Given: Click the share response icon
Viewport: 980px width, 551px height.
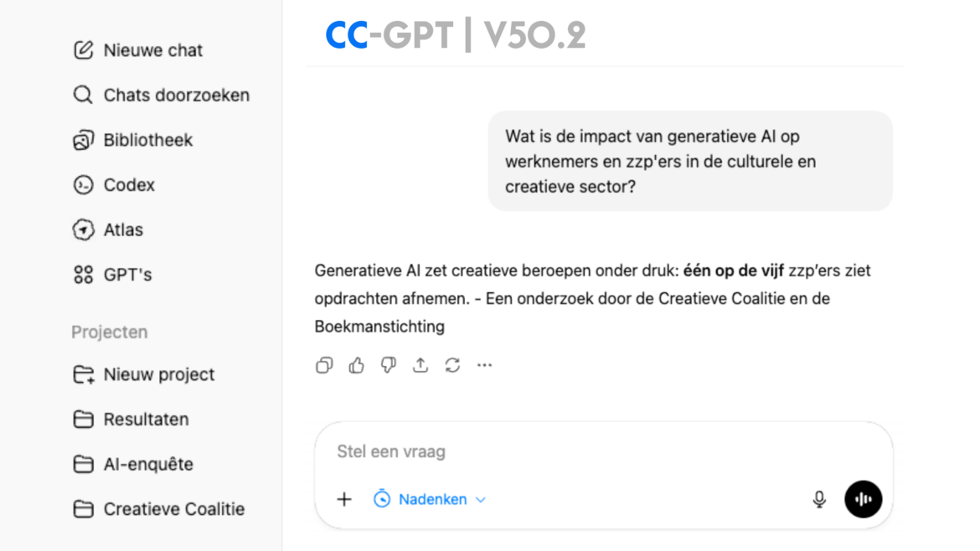Looking at the screenshot, I should 420,365.
